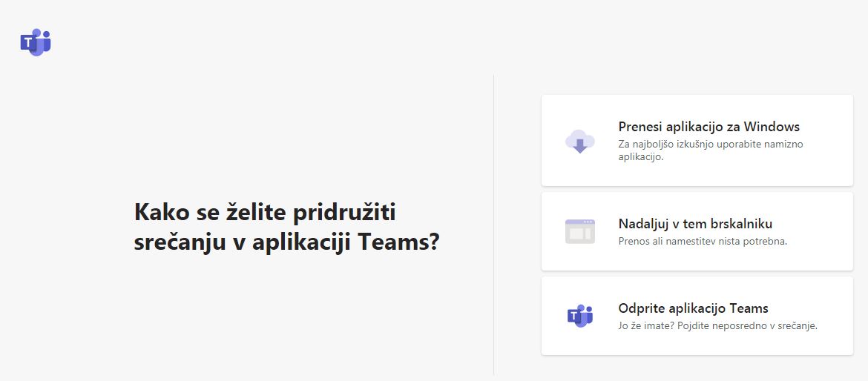Image resolution: width=868 pixels, height=381 pixels.
Task: Click the browser window icon
Action: [x=579, y=231]
